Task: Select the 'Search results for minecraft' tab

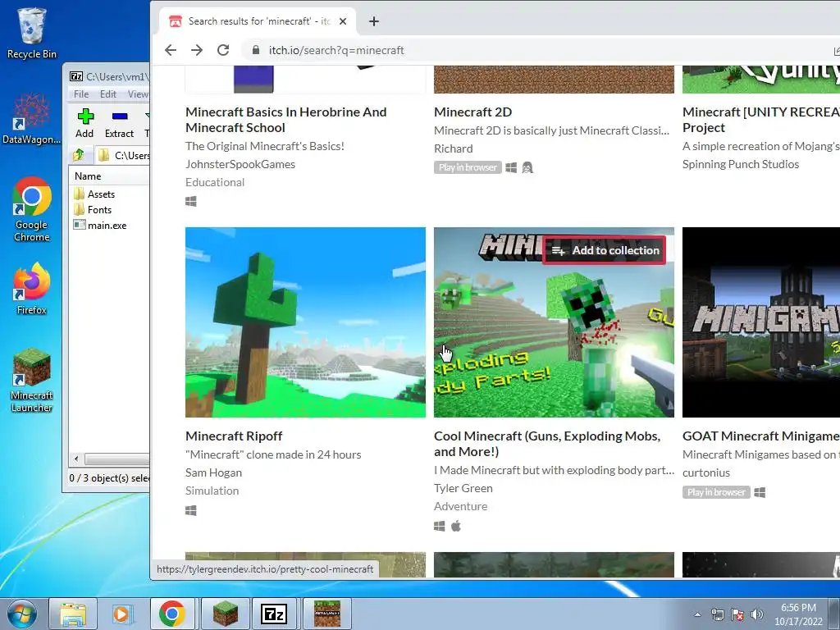Action: (x=258, y=21)
